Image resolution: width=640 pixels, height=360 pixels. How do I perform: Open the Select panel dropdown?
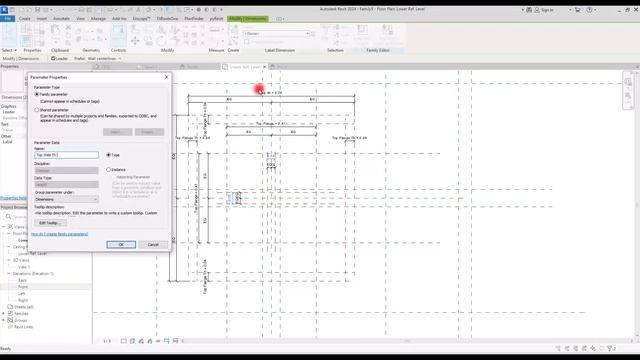point(9,50)
